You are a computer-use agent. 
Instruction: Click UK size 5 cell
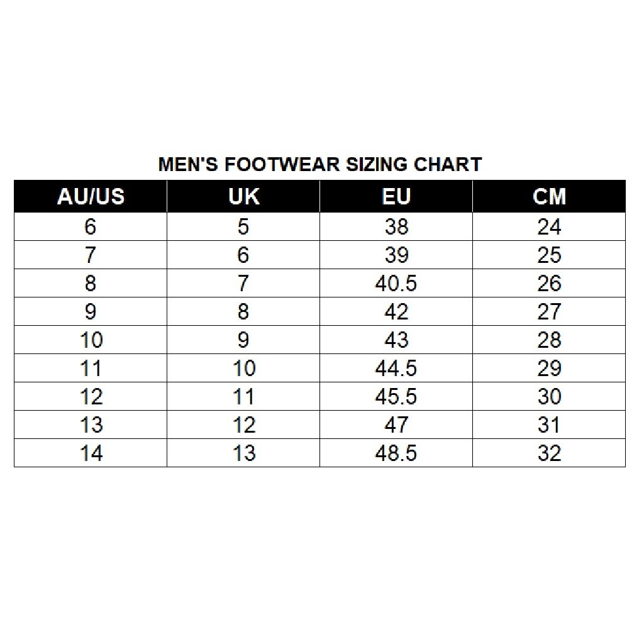point(243,227)
